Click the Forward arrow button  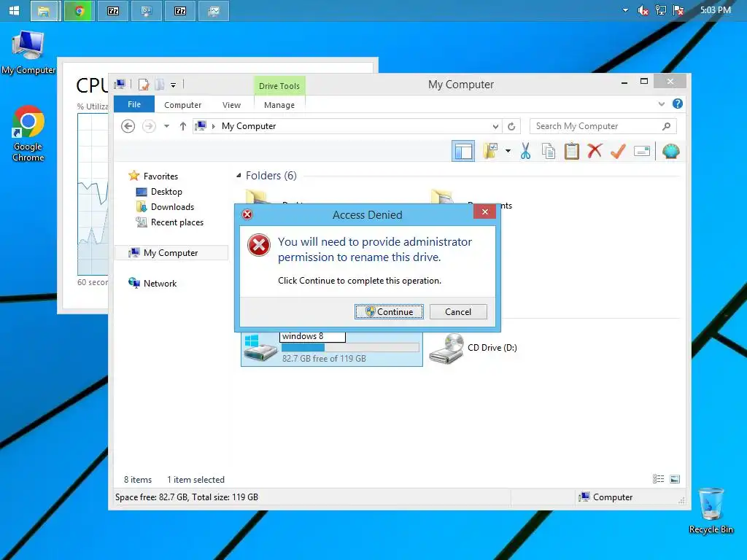pos(149,126)
